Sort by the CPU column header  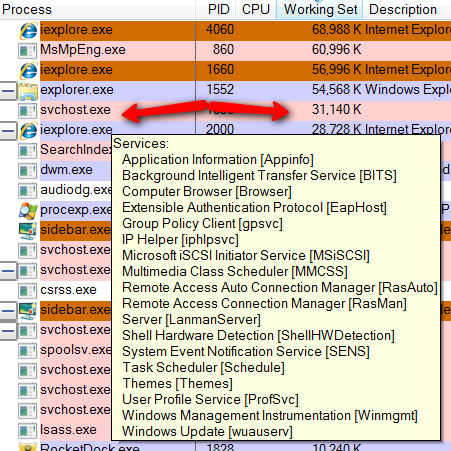pos(256,9)
